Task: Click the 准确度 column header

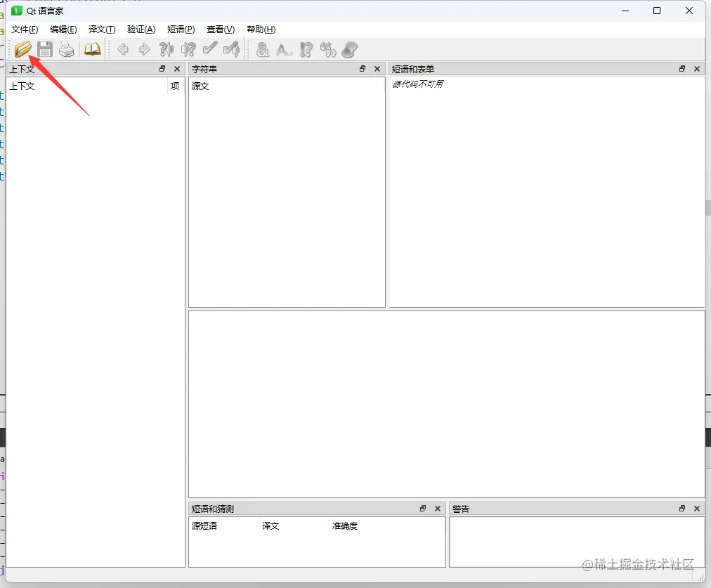Action: [x=387, y=525]
